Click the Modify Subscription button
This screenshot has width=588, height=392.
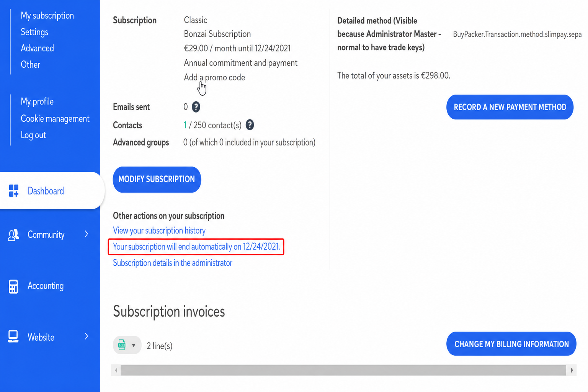(x=157, y=180)
